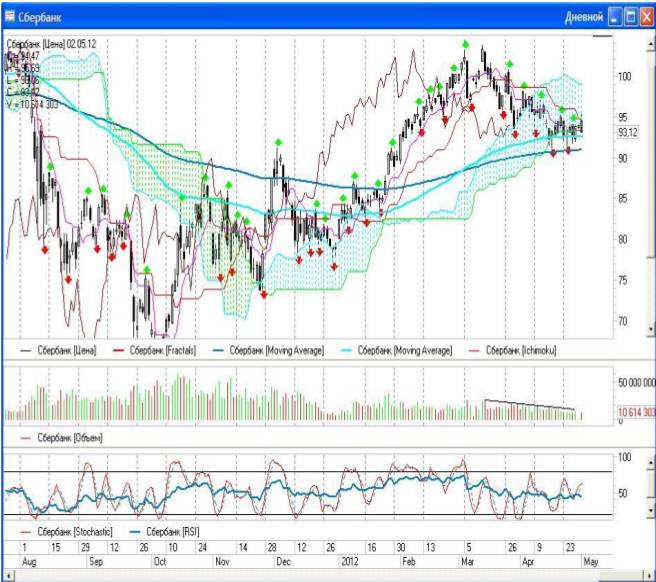Screen dimensions: 656x582
Task: Click the Feb month label on time axis
Action: point(408,561)
